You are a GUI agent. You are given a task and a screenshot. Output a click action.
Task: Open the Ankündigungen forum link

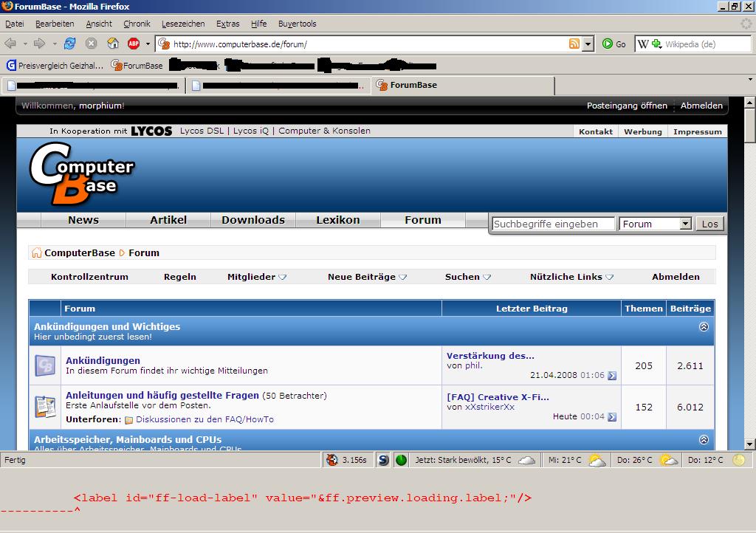point(103,360)
